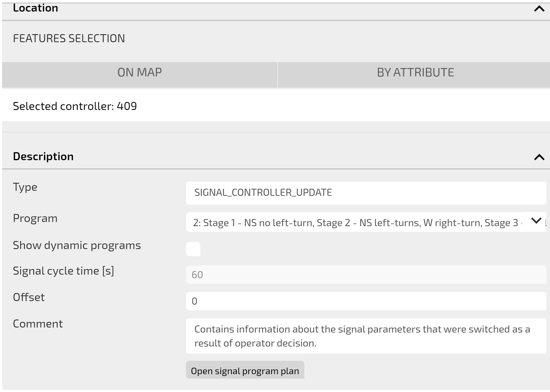Viewport: 550px width, 392px height.
Task: Click inside the Comment text area
Action: (366, 336)
